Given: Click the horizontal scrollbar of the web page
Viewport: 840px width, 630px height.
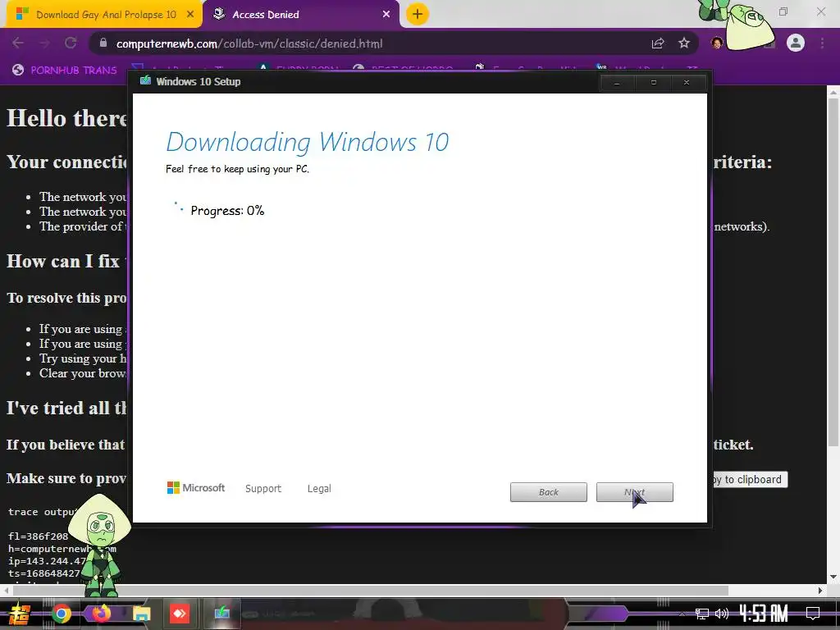Looking at the screenshot, I should 370,591.
